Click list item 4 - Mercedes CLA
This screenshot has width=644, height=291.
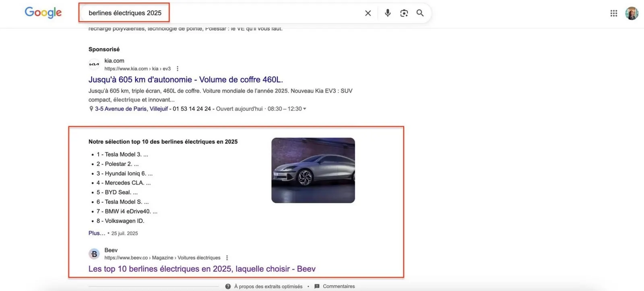(x=124, y=183)
